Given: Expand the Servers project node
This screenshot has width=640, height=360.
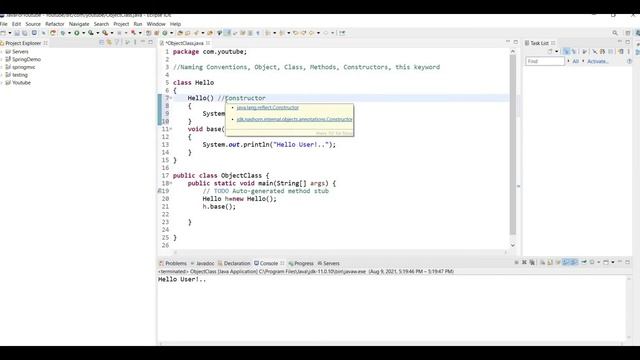Looking at the screenshot, I should click(2, 52).
